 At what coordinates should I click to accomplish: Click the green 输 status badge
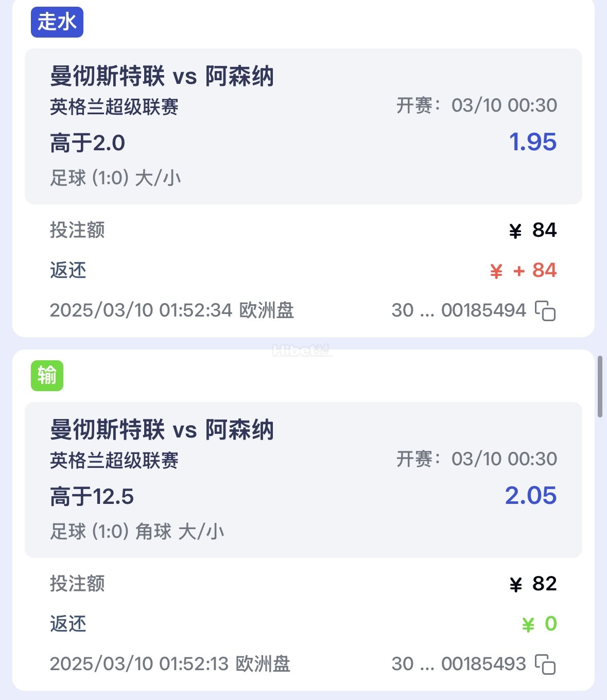47,376
